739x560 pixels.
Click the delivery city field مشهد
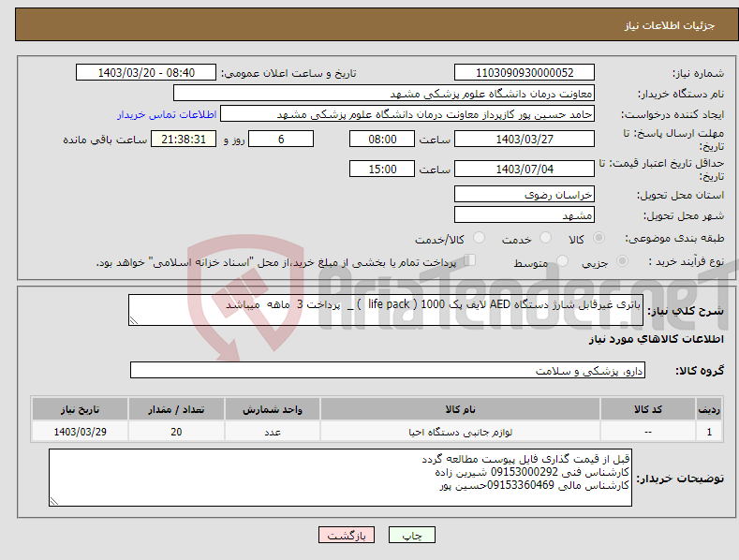525,215
